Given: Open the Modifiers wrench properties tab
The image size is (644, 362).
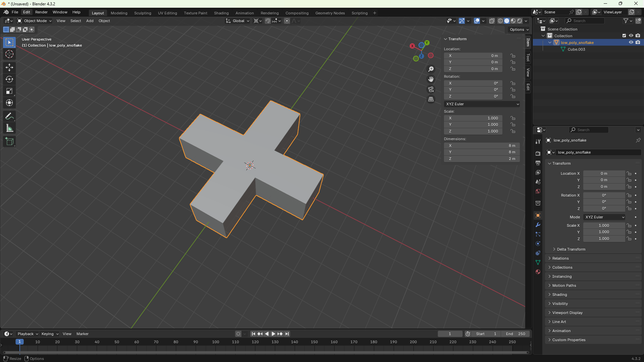Looking at the screenshot, I should tap(538, 225).
